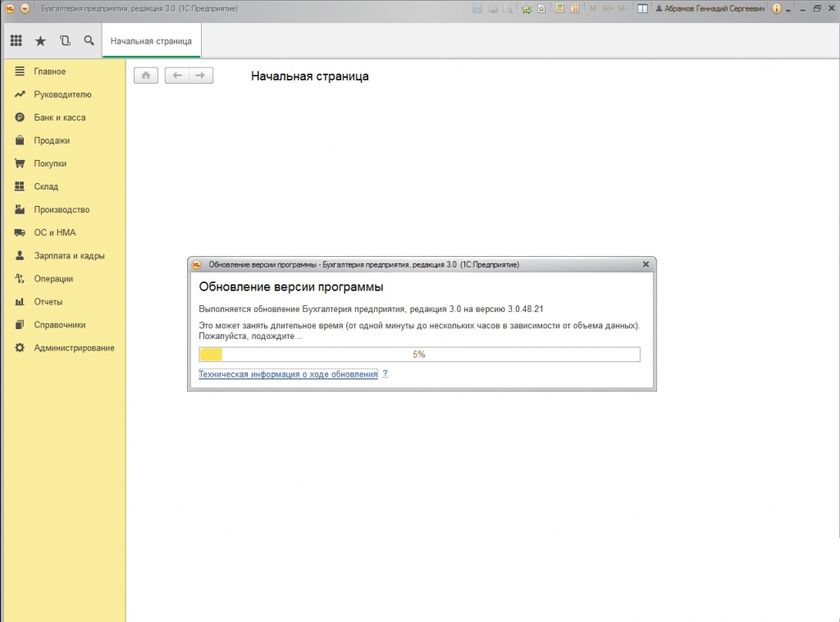
Task: Click the Дт/Кт icon for Операции
Action: pos(20,279)
